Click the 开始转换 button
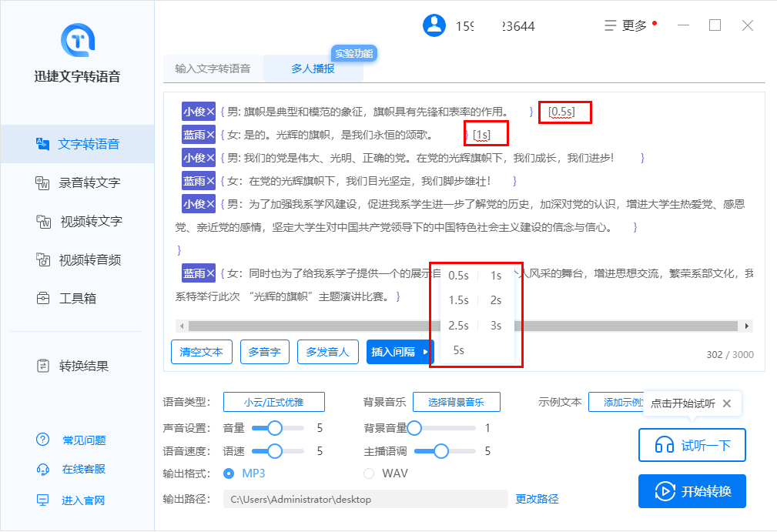Viewport: 777px width, 532px height. [x=692, y=491]
